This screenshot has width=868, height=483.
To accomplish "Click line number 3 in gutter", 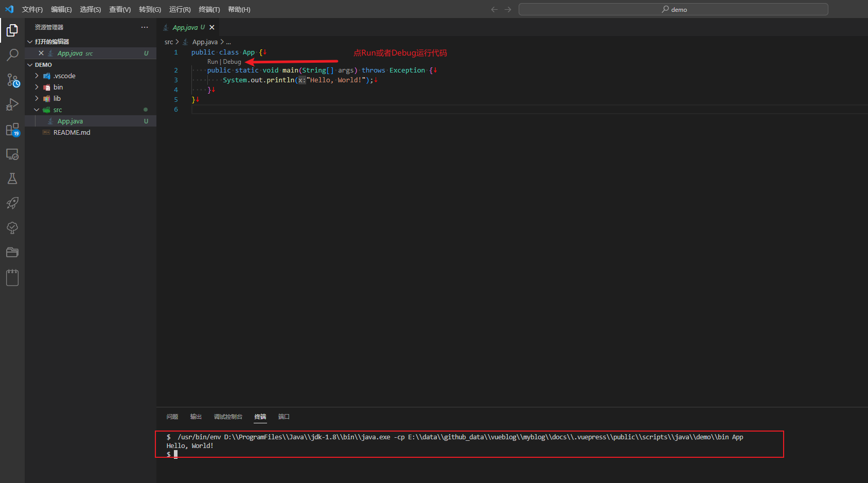I will [x=176, y=80].
